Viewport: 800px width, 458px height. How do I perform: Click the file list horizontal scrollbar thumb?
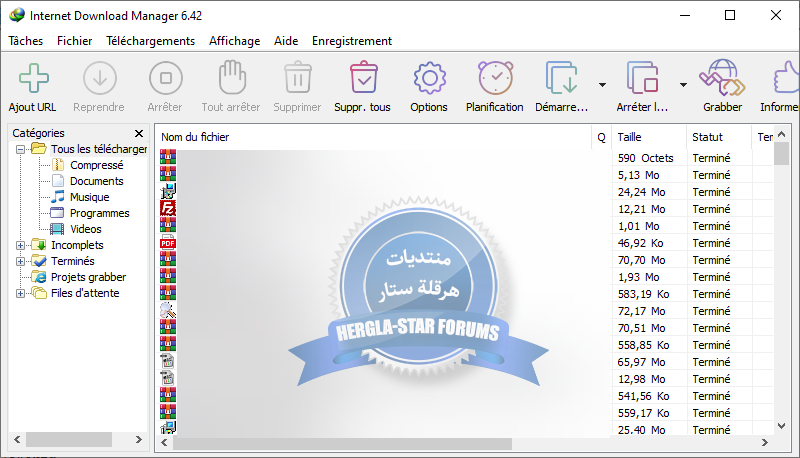pyautogui.click(x=342, y=443)
